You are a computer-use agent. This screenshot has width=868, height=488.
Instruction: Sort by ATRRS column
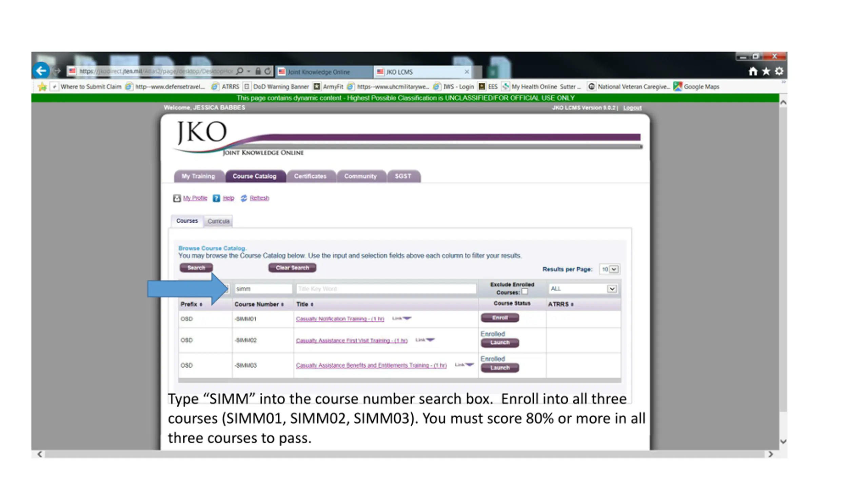coord(561,304)
